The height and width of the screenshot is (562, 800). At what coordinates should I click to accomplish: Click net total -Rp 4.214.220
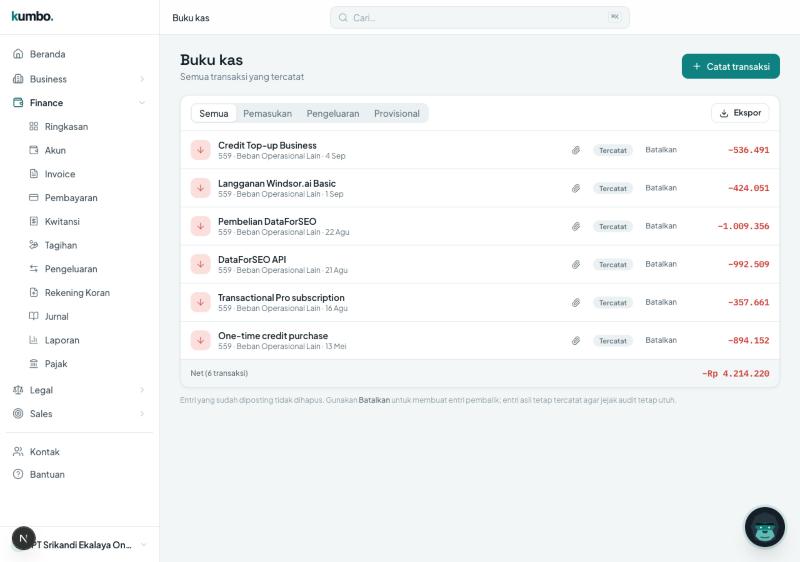pyautogui.click(x=735, y=373)
